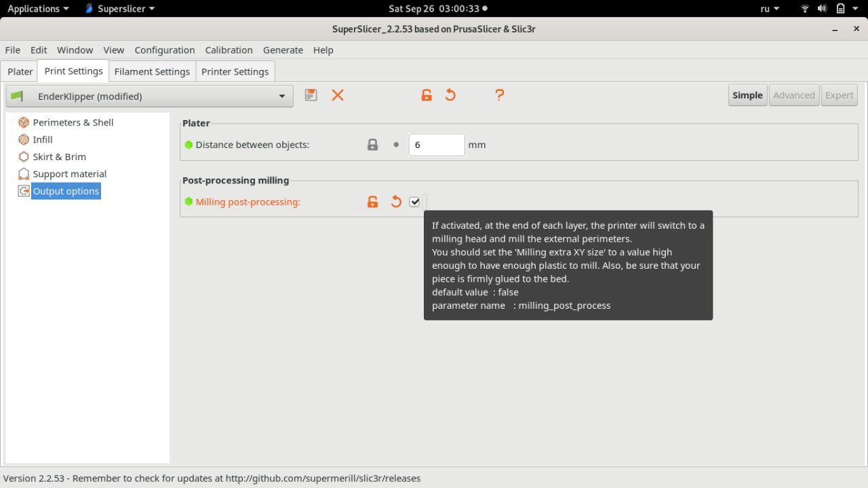868x488 pixels.
Task: Click the orange reset arrow in preset toolbar
Action: pos(450,95)
